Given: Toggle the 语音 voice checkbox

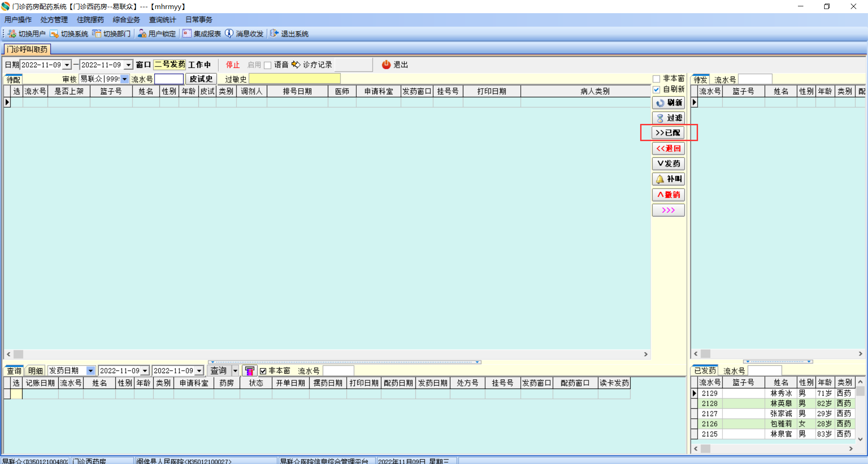Looking at the screenshot, I should click(268, 65).
